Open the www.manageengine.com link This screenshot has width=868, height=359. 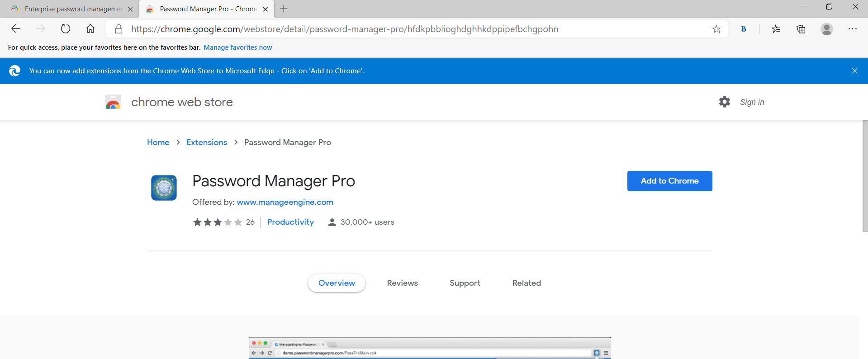point(285,202)
